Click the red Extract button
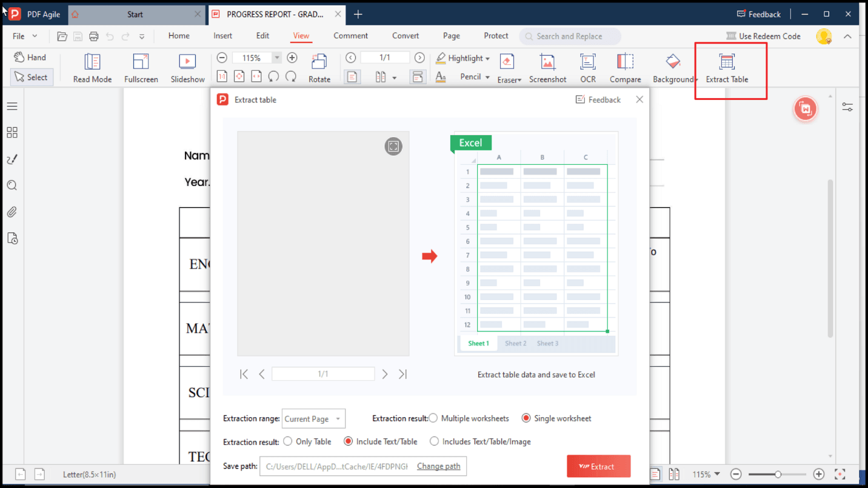868x488 pixels. pos(599,466)
